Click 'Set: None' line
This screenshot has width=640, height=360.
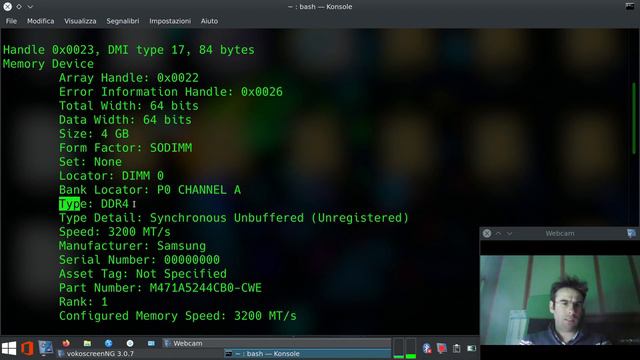pos(90,162)
